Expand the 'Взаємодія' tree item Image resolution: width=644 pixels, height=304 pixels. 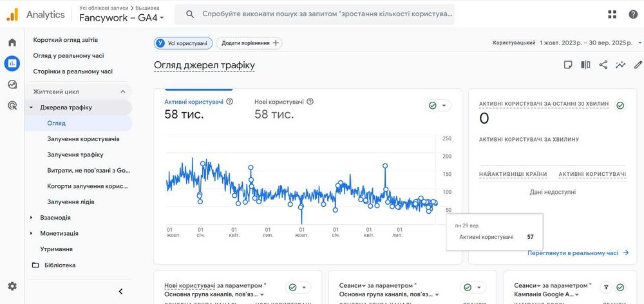click(x=31, y=218)
